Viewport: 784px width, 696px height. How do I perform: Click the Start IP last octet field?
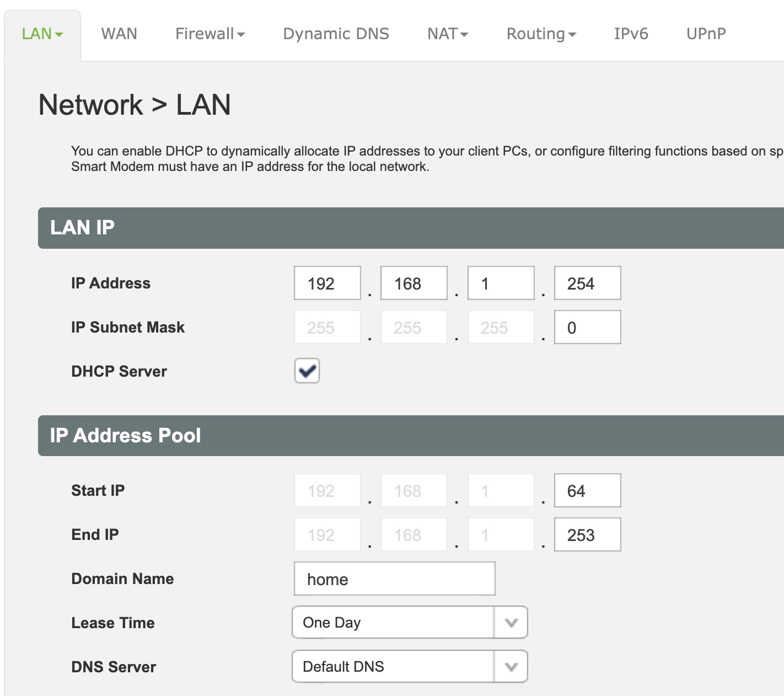click(x=587, y=491)
